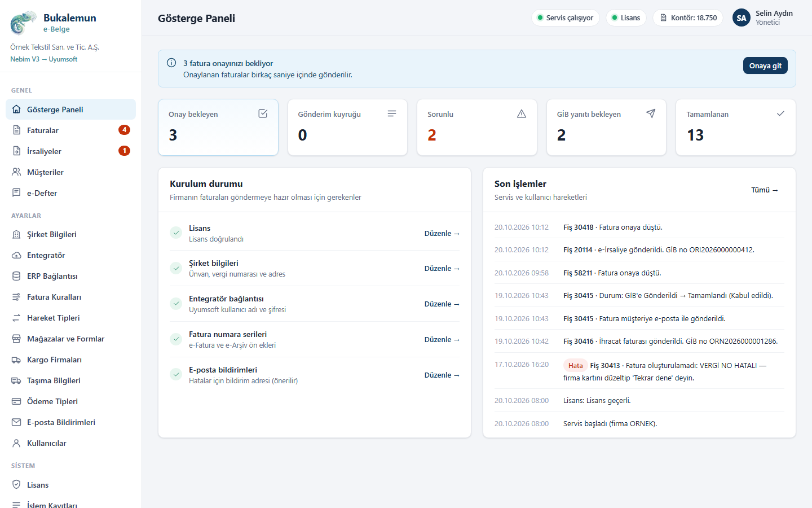Click the Kargo Firmaları truck icon
Image resolution: width=812 pixels, height=508 pixels.
pos(16,360)
